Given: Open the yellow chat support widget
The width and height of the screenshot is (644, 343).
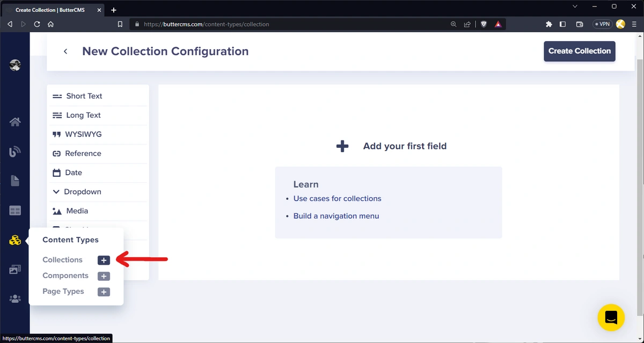Looking at the screenshot, I should (x=611, y=317).
